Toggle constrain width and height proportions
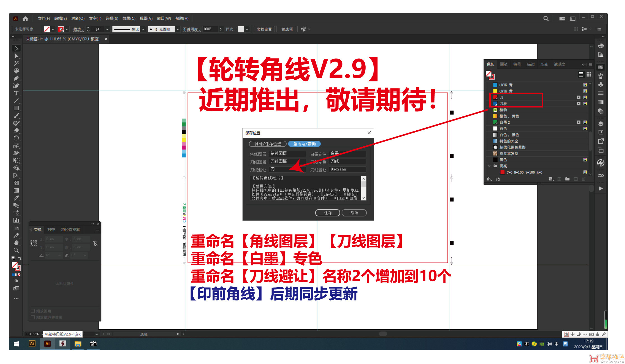The image size is (625, 364). [x=95, y=243]
